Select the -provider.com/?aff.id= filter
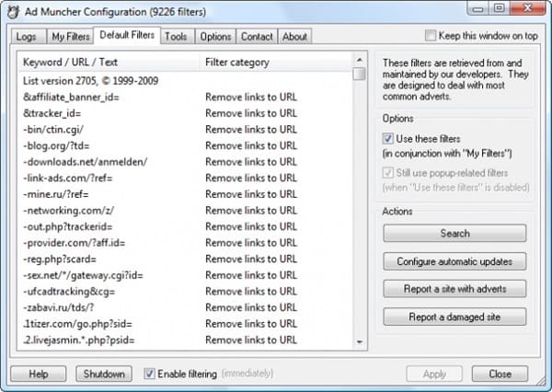Viewport: 552px width, 392px height. (185, 243)
